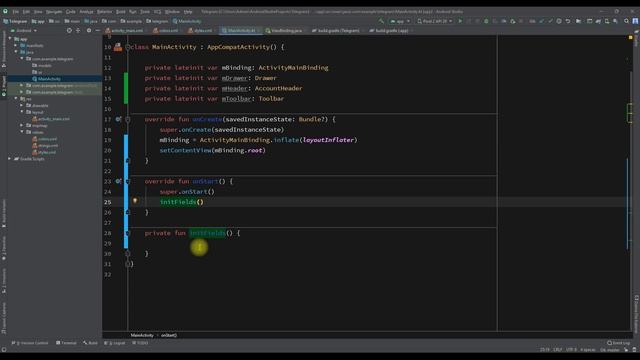This screenshot has height=360, width=640.
Task: Collapse the res folder node
Action: pos(16,99)
